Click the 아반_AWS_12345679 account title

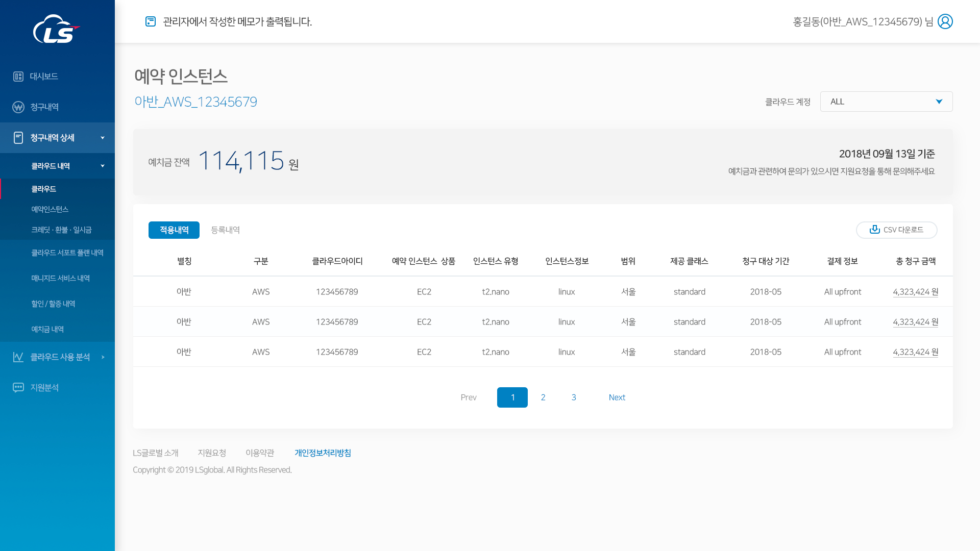click(x=196, y=102)
